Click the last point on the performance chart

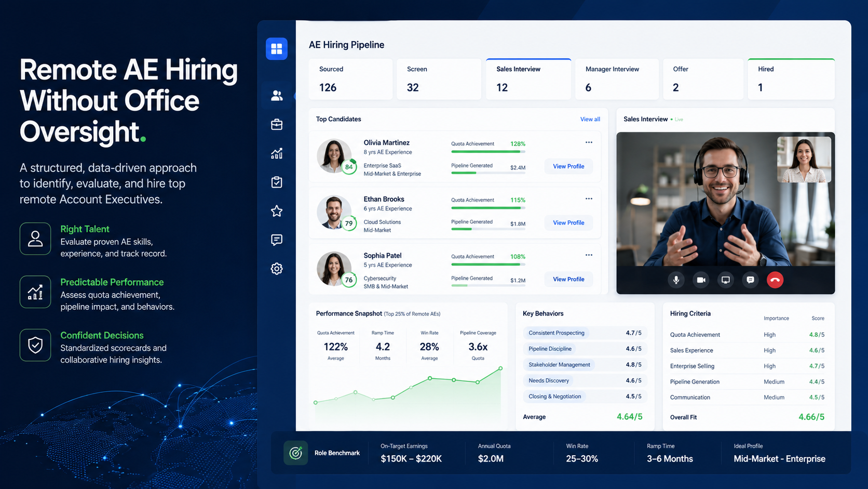(x=500, y=368)
